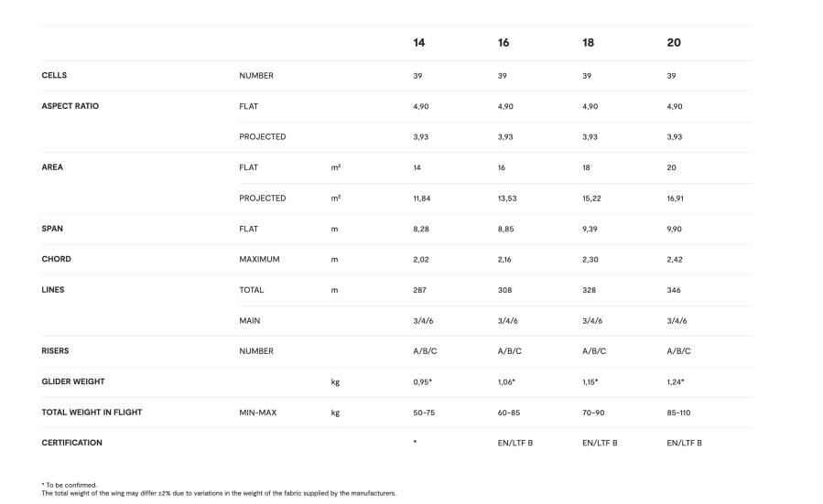Image resolution: width=823 pixels, height=504 pixels.
Task: Click the weight range 85-110
Action: (680, 413)
